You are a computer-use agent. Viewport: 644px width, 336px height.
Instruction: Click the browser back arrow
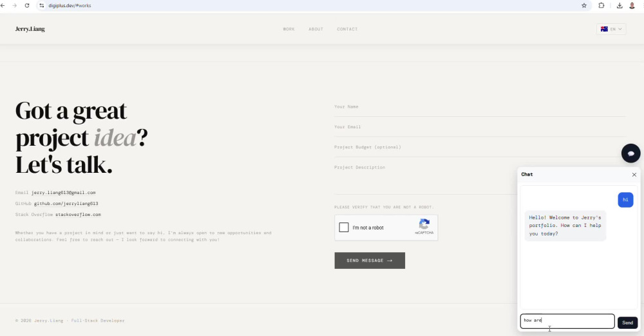click(x=3, y=5)
